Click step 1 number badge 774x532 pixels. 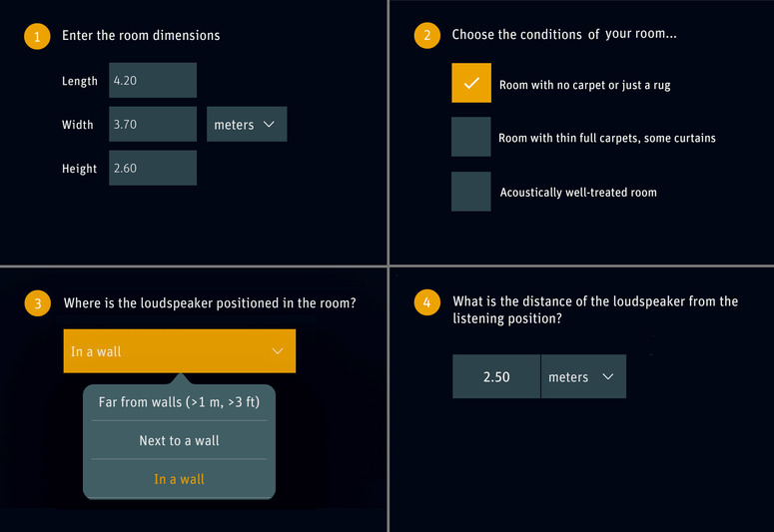coord(36,37)
